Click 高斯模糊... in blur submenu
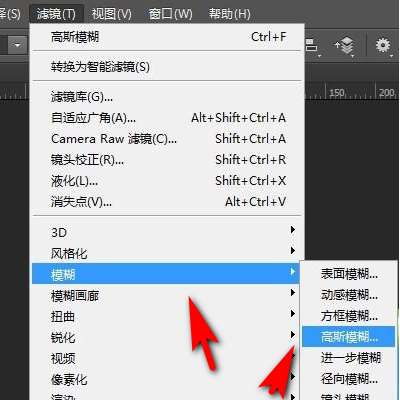 pyautogui.click(x=349, y=337)
